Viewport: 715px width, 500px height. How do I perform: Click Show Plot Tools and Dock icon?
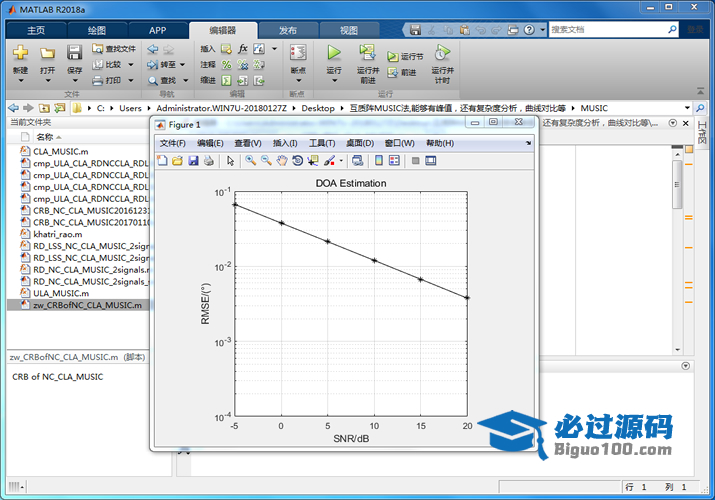pos(431,160)
